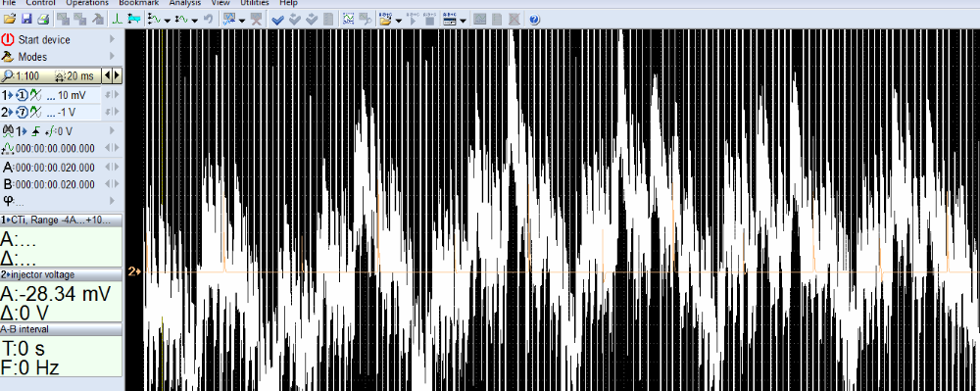The width and height of the screenshot is (980, 391).
Task: Open dropdown arrow next to open-script folder
Action: click(398, 20)
